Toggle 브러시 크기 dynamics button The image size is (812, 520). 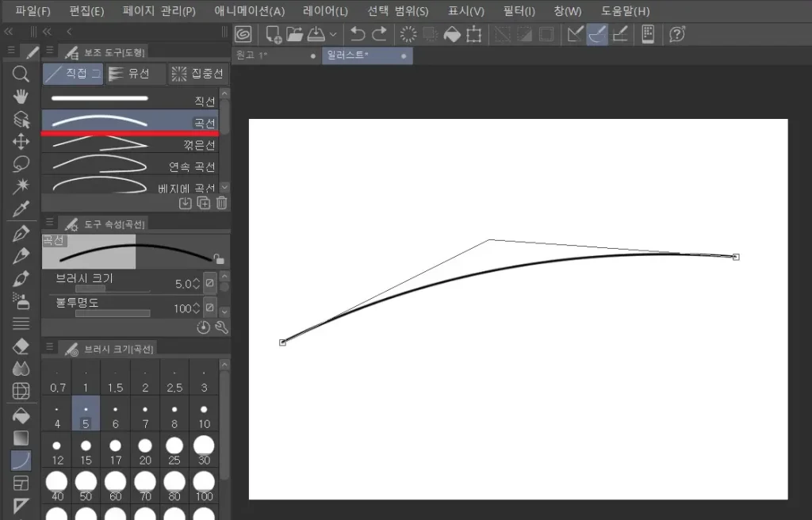(210, 283)
